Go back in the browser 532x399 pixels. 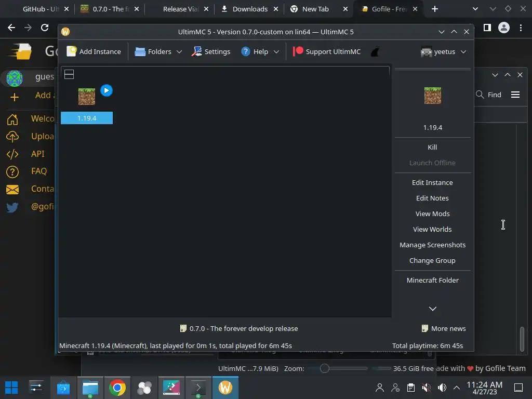[x=11, y=28]
